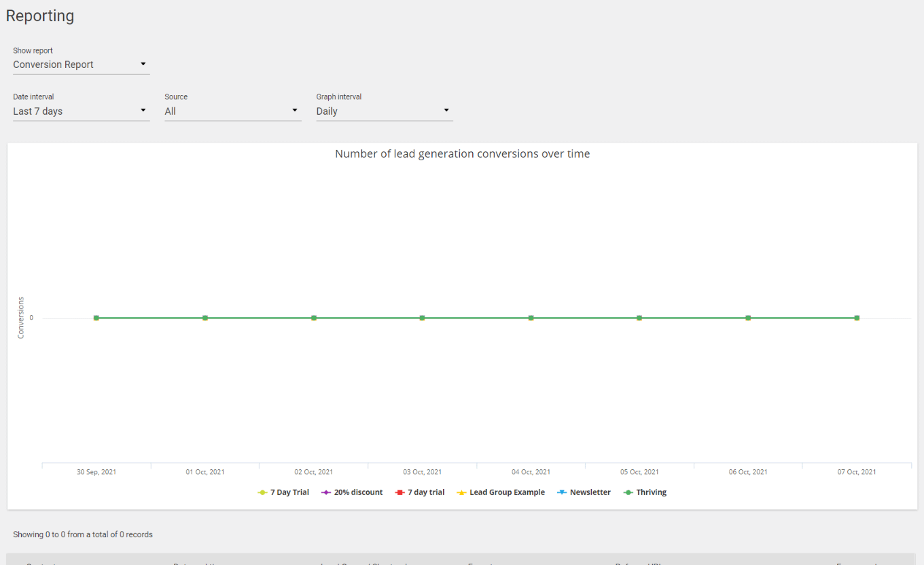Click the yellow triangle marker for Lead Group Example

[462, 493]
